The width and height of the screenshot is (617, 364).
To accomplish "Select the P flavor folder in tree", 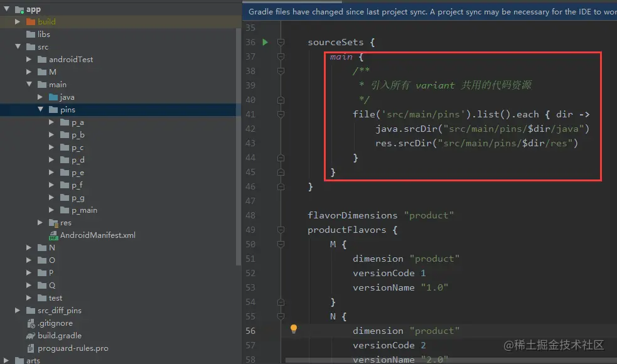I will click(x=51, y=273).
